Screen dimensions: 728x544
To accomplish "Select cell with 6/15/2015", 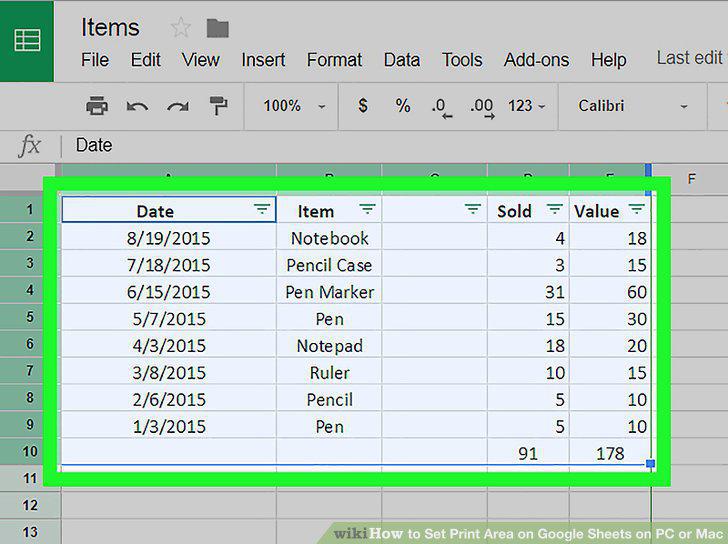I will [x=169, y=292].
